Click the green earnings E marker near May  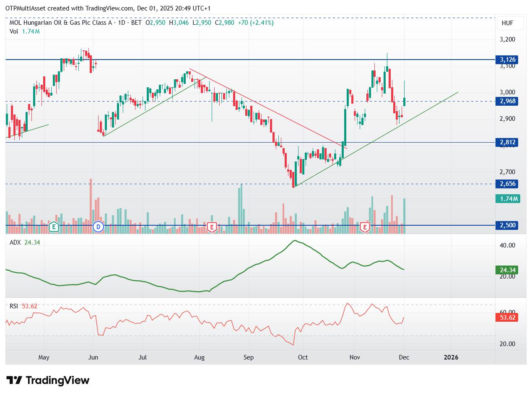click(x=53, y=227)
